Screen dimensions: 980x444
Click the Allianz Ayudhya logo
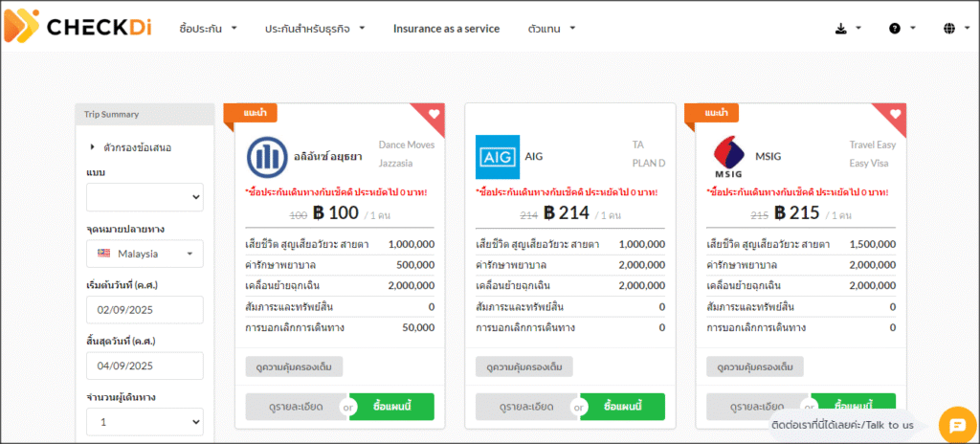(x=268, y=157)
